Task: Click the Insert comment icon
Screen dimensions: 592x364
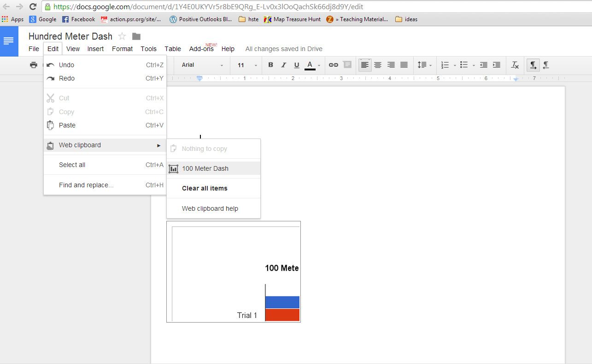Action: pyautogui.click(x=347, y=65)
